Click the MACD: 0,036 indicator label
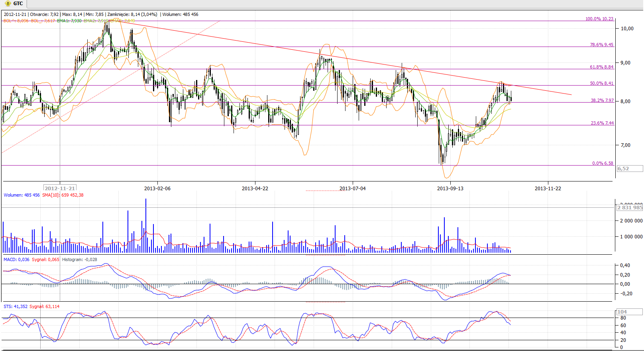Screen dimensions: 644x351 pyautogui.click(x=16, y=259)
